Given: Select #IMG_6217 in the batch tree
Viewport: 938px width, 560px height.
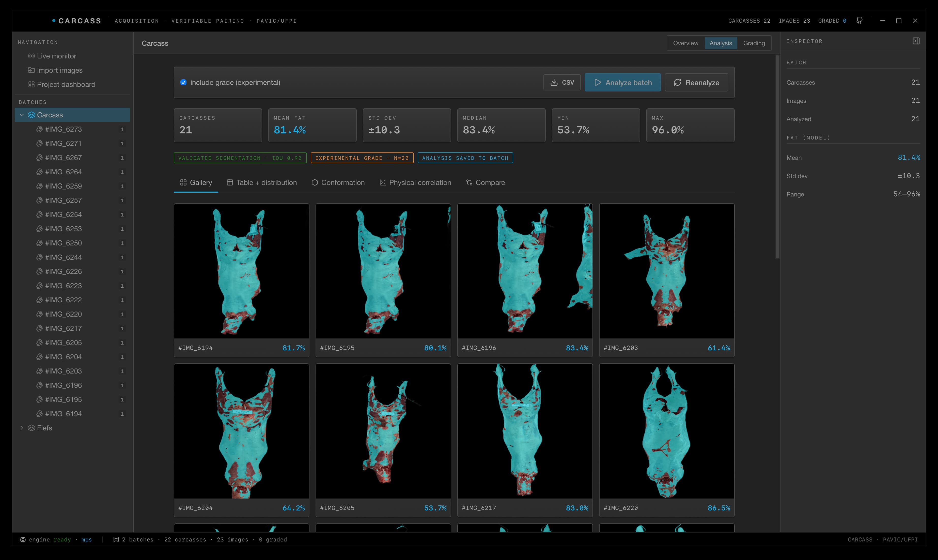Looking at the screenshot, I should (72, 328).
